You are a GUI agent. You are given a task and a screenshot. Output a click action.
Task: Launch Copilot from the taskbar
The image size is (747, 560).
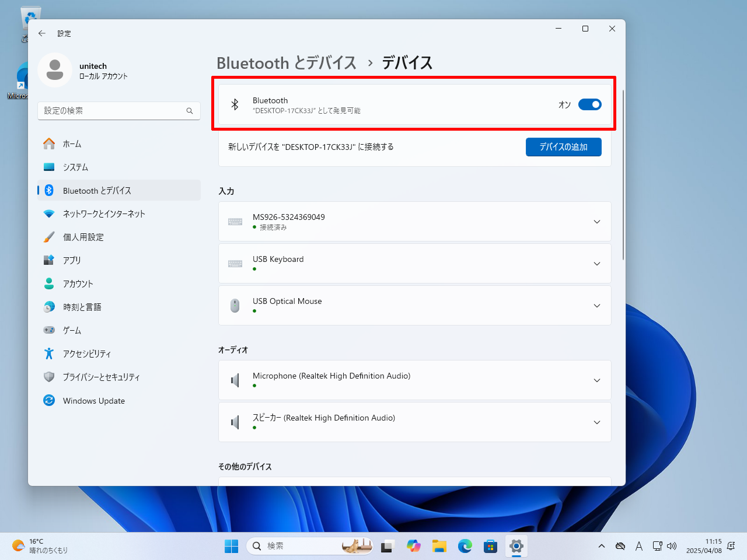(414, 546)
